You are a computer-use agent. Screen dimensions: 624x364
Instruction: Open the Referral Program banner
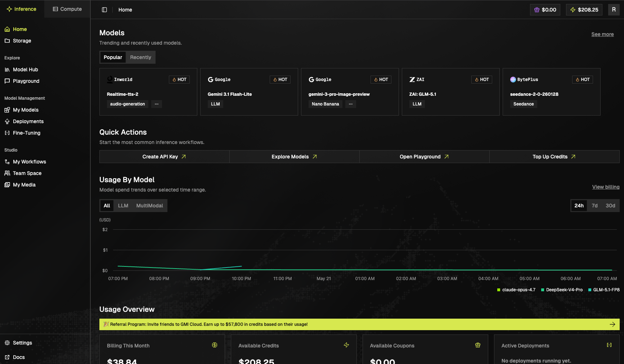point(359,324)
